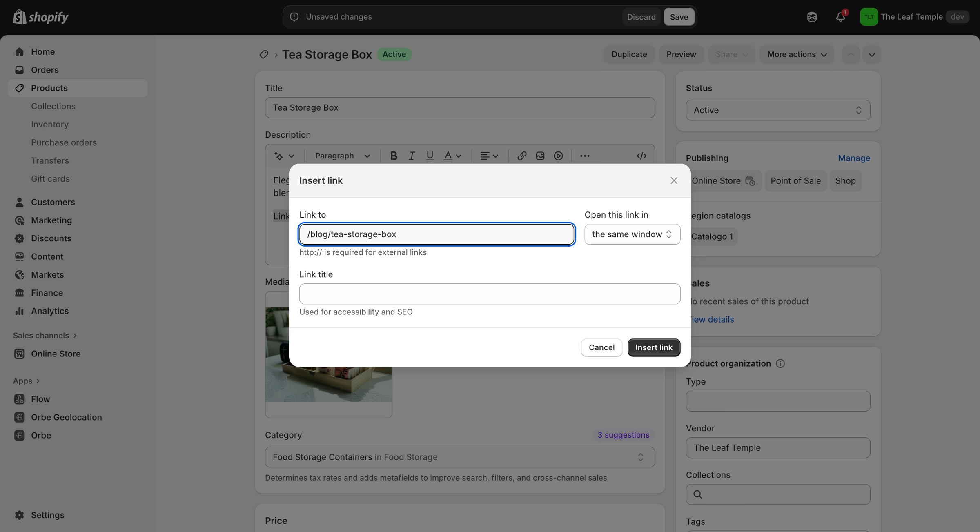Image resolution: width=980 pixels, height=532 pixels.
Task: Expand the Paragraph style dropdown
Action: click(342, 156)
